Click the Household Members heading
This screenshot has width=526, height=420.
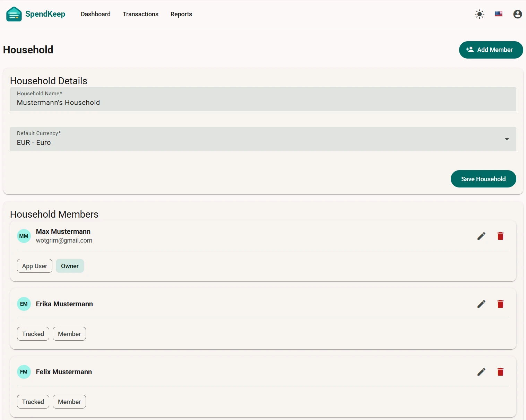[54, 214]
